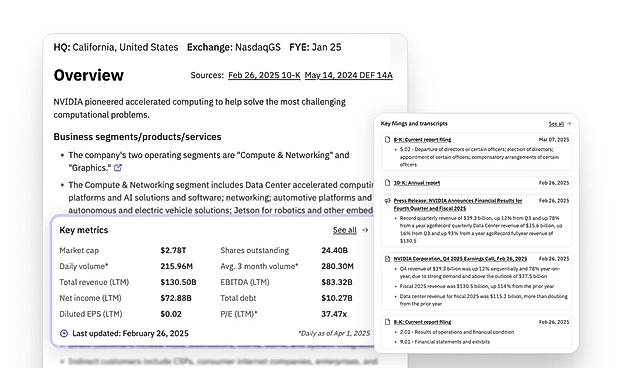Screen dimensions: 622x368
Task: Click the clock icon next to Last updated
Action: click(64, 334)
